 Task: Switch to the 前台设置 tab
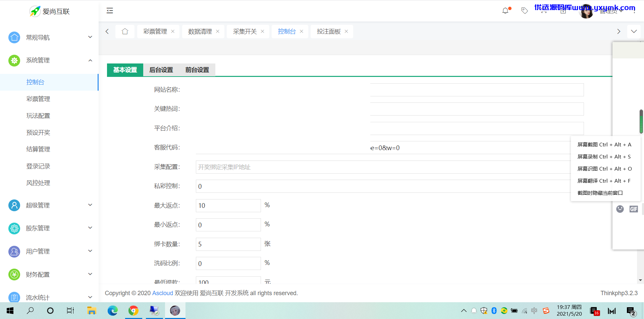click(197, 70)
